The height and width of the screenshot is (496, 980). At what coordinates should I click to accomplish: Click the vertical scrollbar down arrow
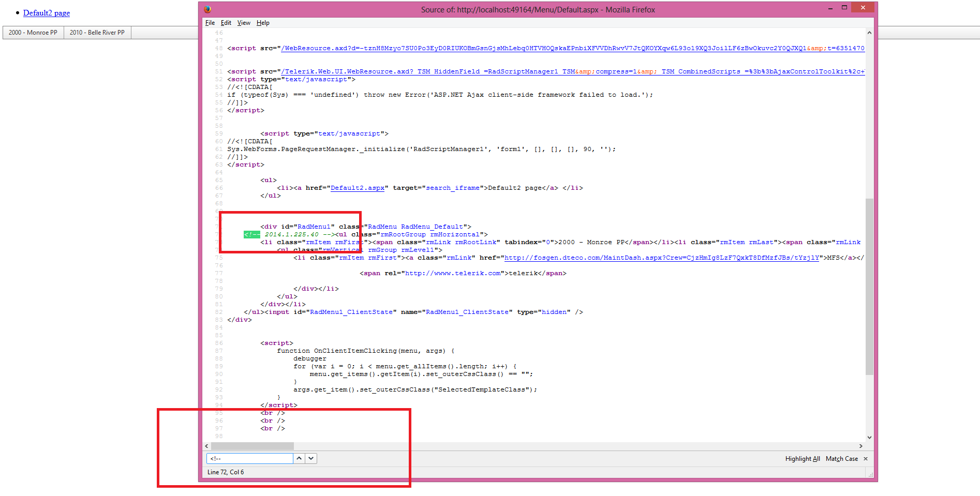[869, 438]
